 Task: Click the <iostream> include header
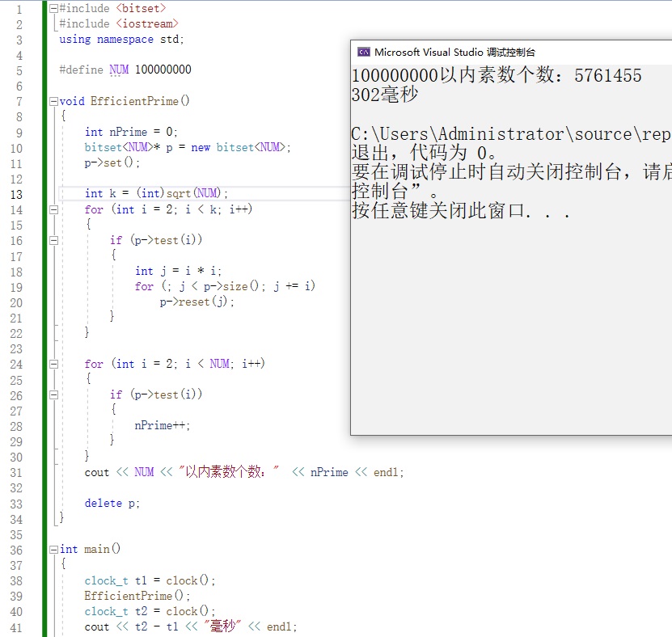(x=147, y=23)
